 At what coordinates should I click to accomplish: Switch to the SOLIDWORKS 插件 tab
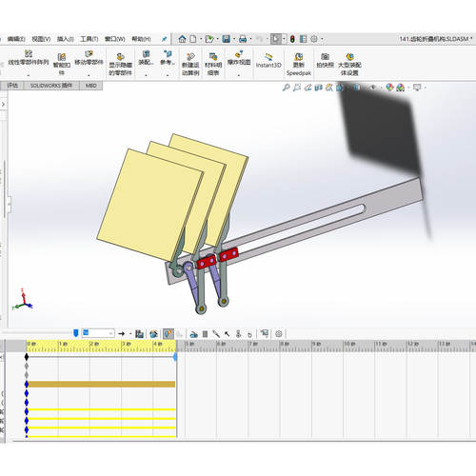[x=51, y=86]
